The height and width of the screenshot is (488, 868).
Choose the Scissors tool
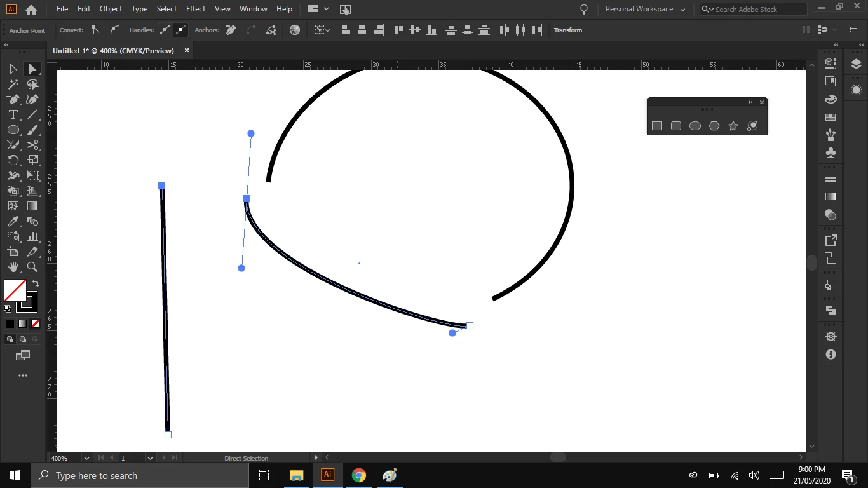(32, 145)
